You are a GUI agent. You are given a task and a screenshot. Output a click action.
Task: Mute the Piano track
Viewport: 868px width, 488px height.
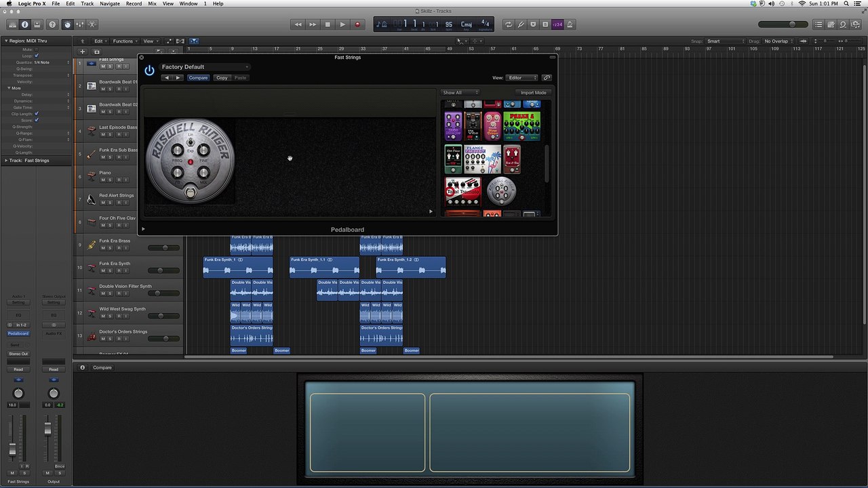[x=103, y=180]
